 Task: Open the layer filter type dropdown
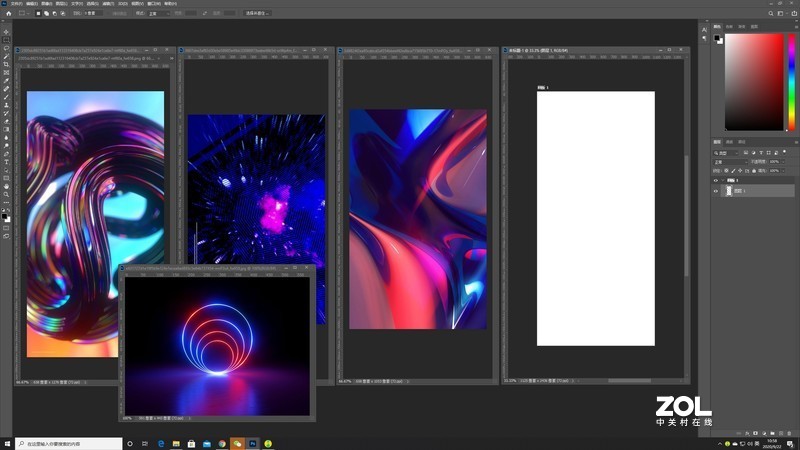(x=726, y=152)
